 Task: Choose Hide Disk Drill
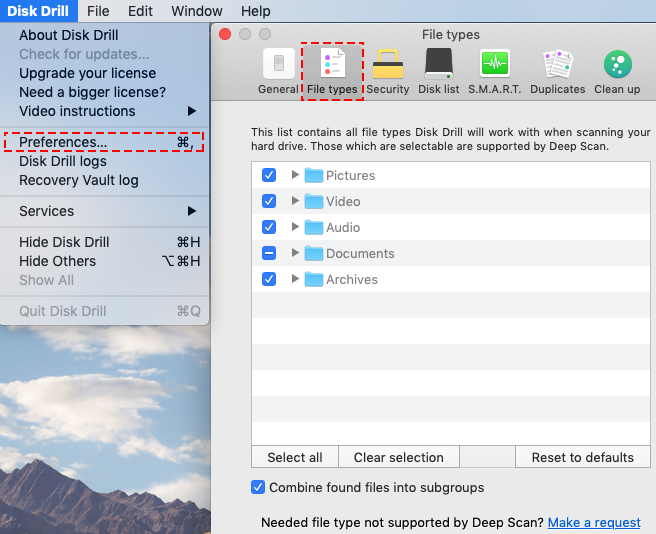pos(105,242)
